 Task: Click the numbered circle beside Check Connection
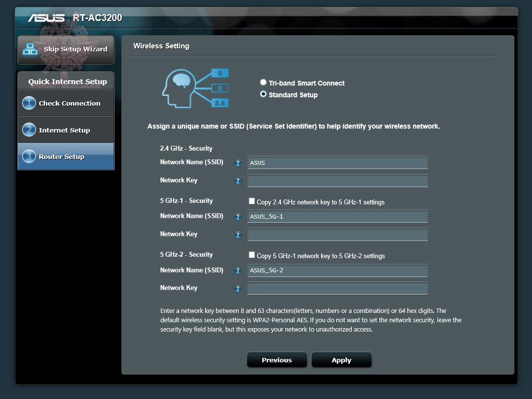(30, 103)
